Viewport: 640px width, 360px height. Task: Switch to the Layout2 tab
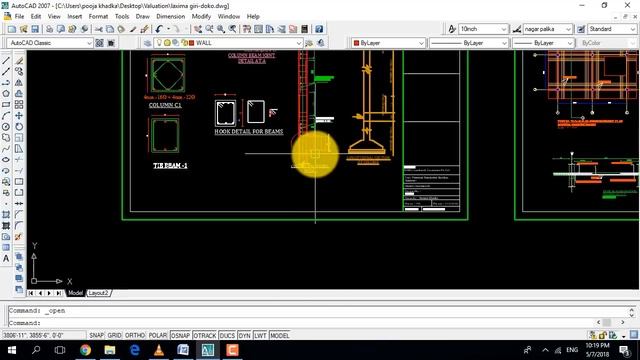coord(98,293)
